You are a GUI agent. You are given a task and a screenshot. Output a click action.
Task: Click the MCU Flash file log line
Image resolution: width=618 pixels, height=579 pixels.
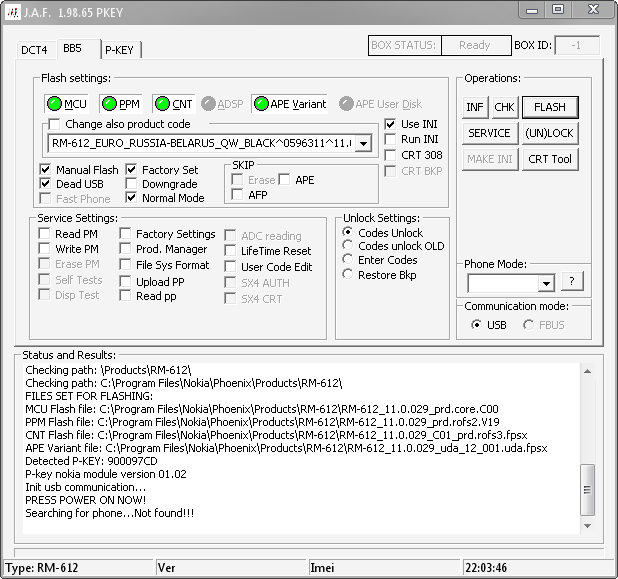click(x=262, y=409)
